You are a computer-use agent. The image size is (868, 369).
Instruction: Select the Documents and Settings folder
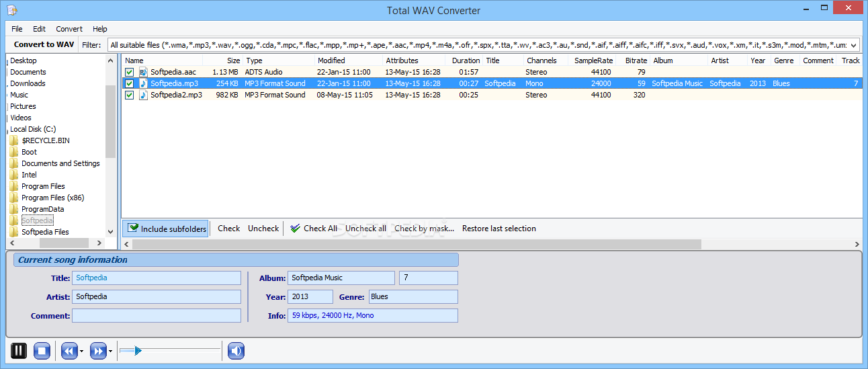tap(60, 163)
